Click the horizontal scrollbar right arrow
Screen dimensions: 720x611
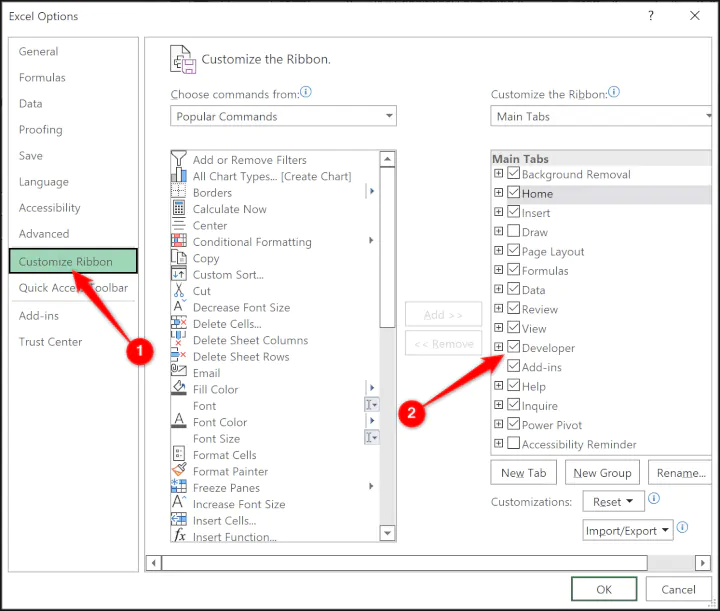[x=703, y=562]
